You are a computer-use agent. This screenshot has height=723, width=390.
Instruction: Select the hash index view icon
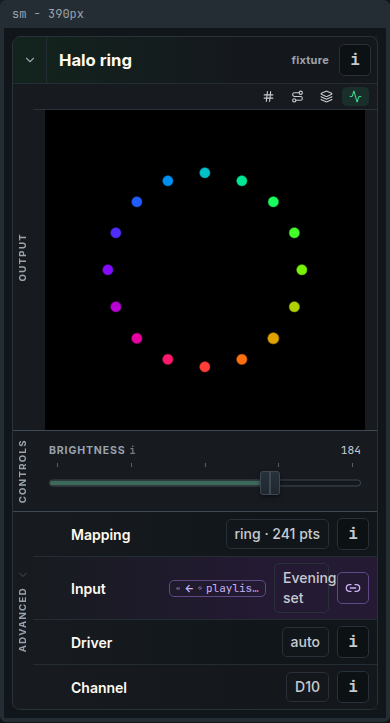[x=268, y=97]
